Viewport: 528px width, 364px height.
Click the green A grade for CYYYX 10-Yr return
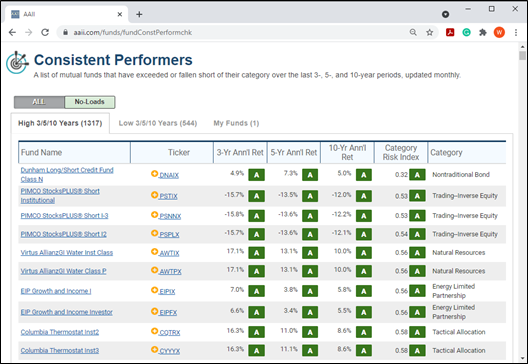pyautogui.click(x=364, y=351)
